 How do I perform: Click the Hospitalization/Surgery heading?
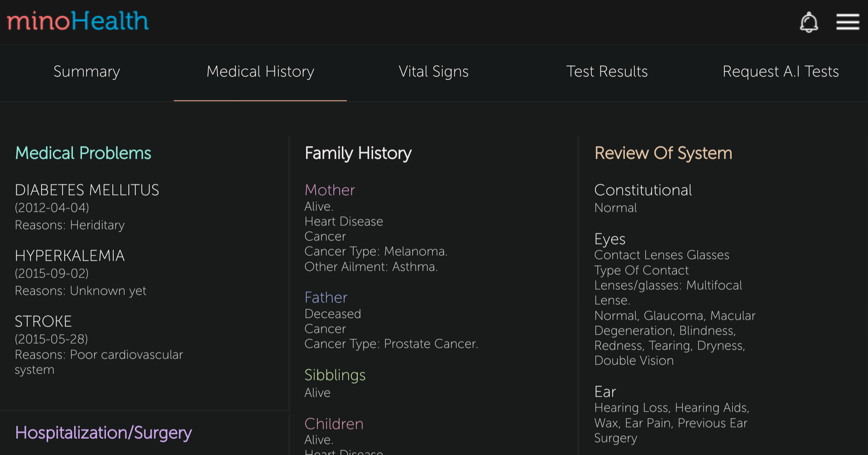pyautogui.click(x=103, y=433)
